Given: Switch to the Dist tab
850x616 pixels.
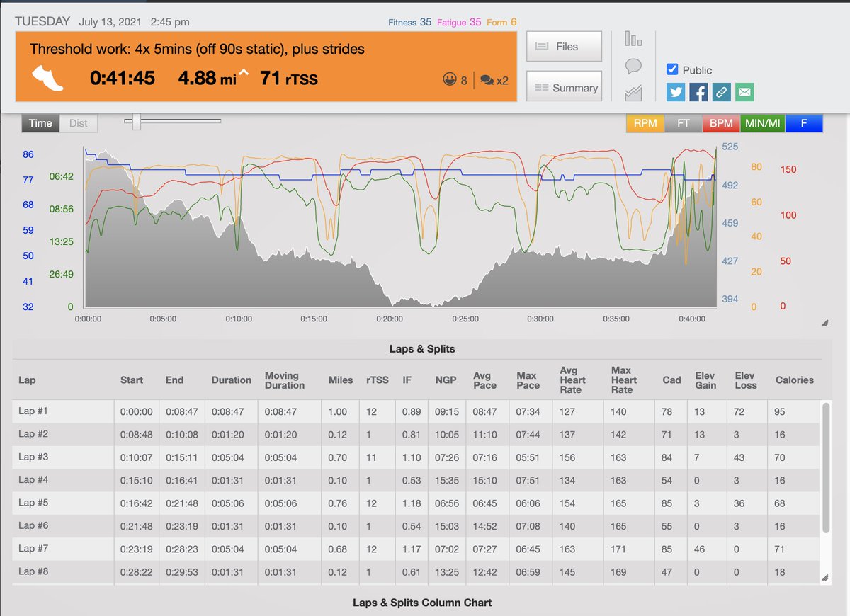Looking at the screenshot, I should point(78,122).
